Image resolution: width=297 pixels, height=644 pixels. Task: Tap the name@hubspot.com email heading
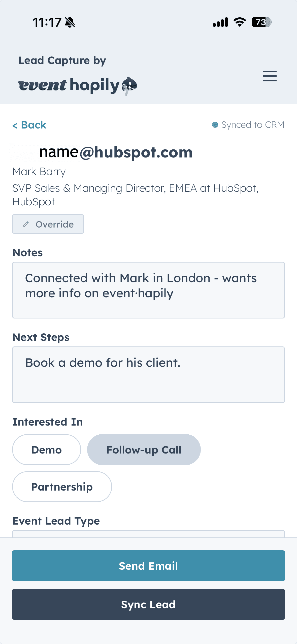point(116,152)
